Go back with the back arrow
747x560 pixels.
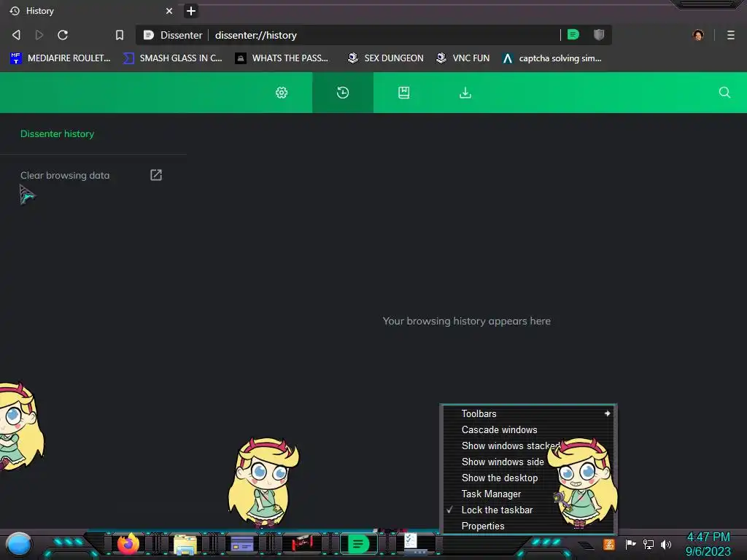(x=16, y=35)
